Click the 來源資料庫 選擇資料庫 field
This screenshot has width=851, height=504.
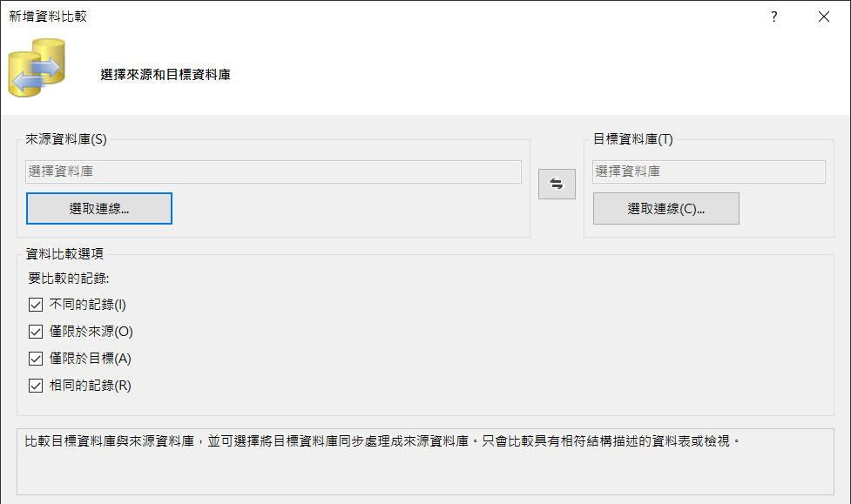point(274,171)
